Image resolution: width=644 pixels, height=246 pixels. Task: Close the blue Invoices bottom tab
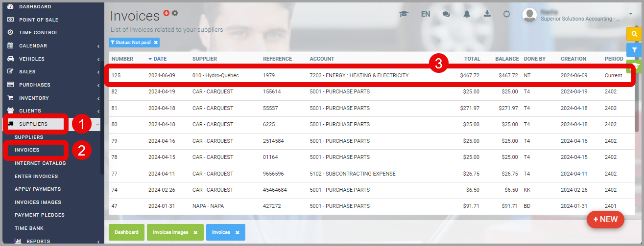click(238, 233)
